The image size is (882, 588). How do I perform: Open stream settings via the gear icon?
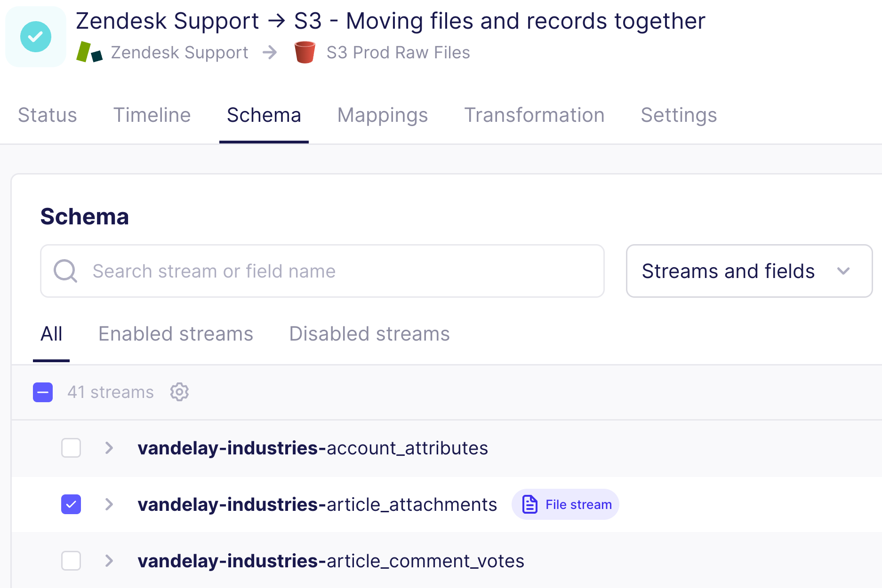point(179,392)
